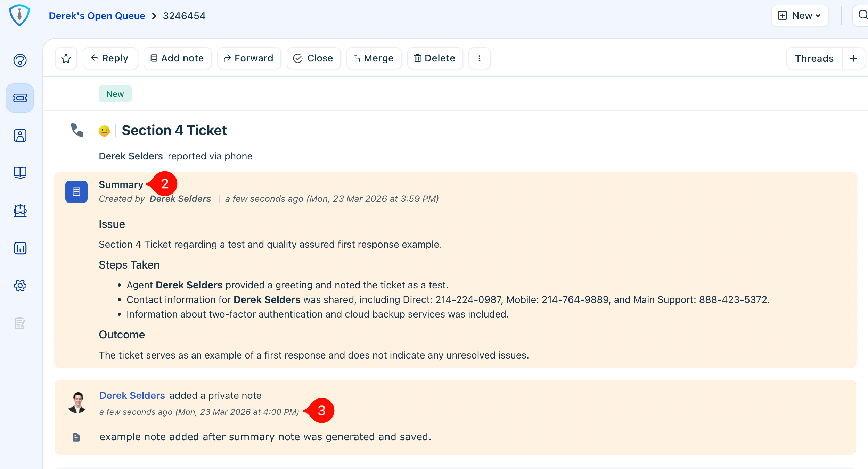Open the Admin gear icon in the sidebar
868x469 pixels.
pos(20,286)
